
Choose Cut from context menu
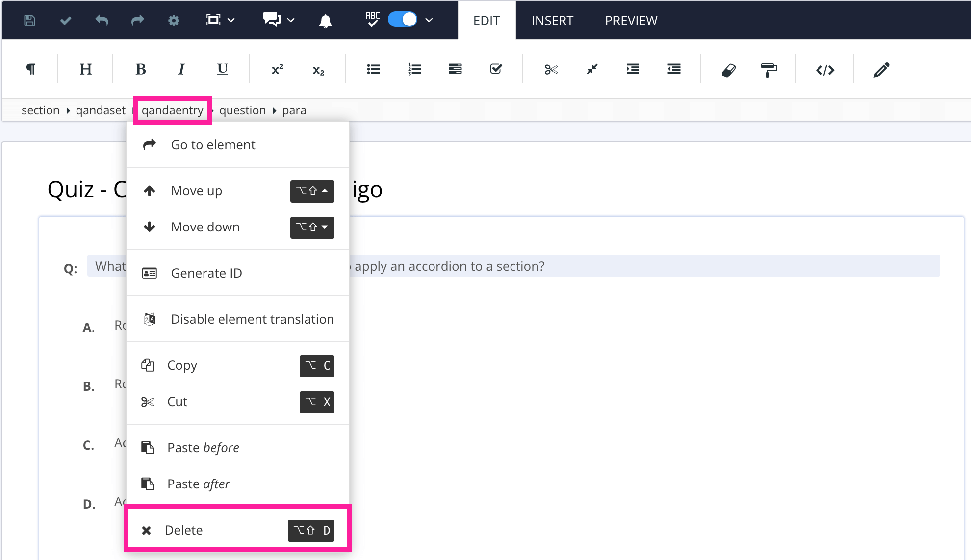[238, 402]
